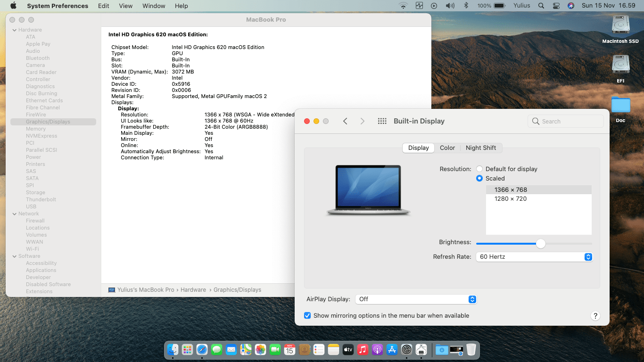Open the Color tab
Viewport: 644px width, 362px height.
tap(447, 148)
